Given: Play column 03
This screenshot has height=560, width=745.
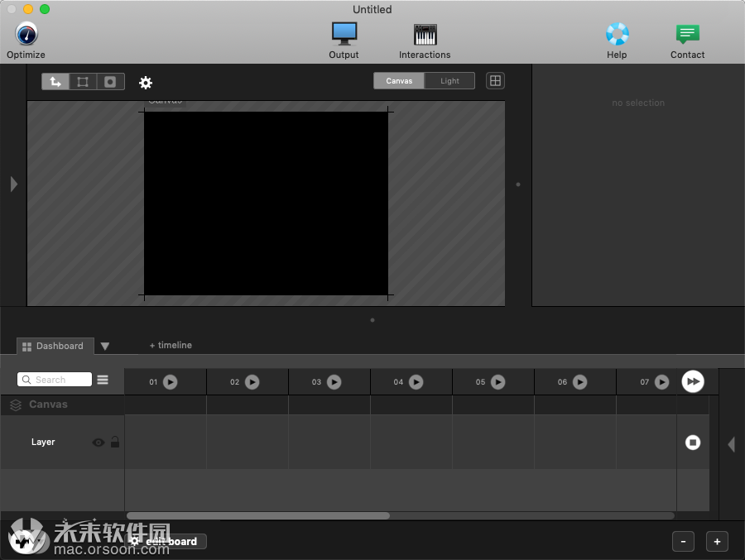Looking at the screenshot, I should (x=334, y=382).
